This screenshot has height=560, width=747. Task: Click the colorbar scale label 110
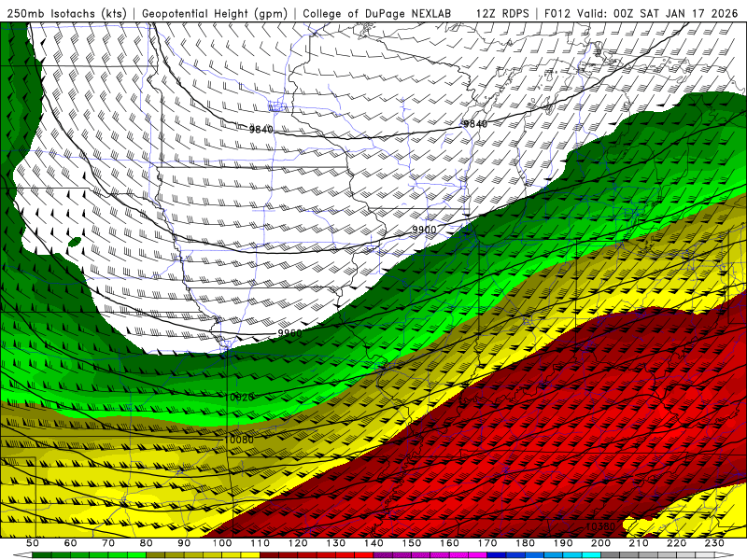click(x=261, y=543)
